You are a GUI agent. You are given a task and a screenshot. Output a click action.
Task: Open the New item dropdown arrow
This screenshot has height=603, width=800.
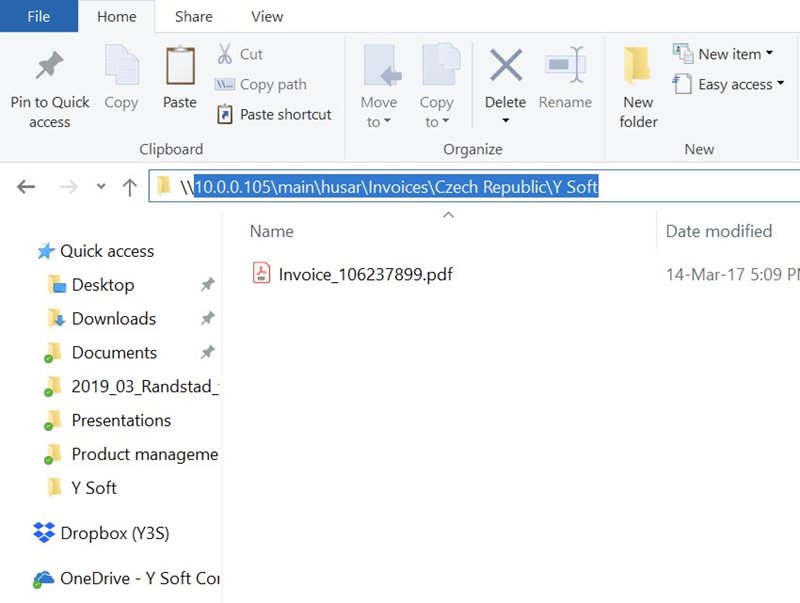click(769, 53)
